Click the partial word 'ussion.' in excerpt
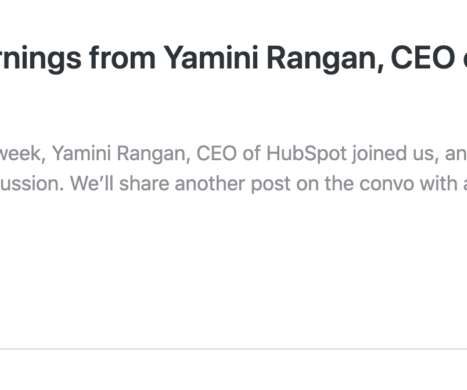This screenshot has height=390, width=467. (32, 184)
